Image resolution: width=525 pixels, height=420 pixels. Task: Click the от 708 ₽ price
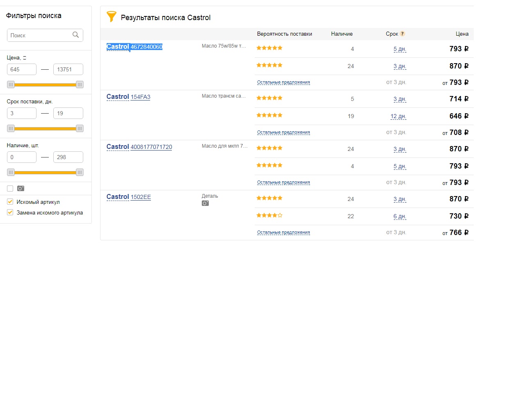[455, 132]
